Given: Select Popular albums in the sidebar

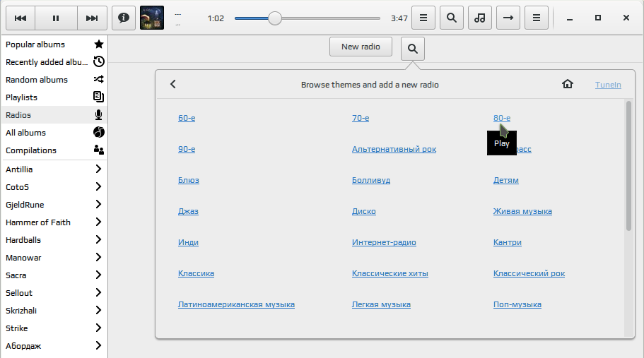Looking at the screenshot, I should click(54, 44).
